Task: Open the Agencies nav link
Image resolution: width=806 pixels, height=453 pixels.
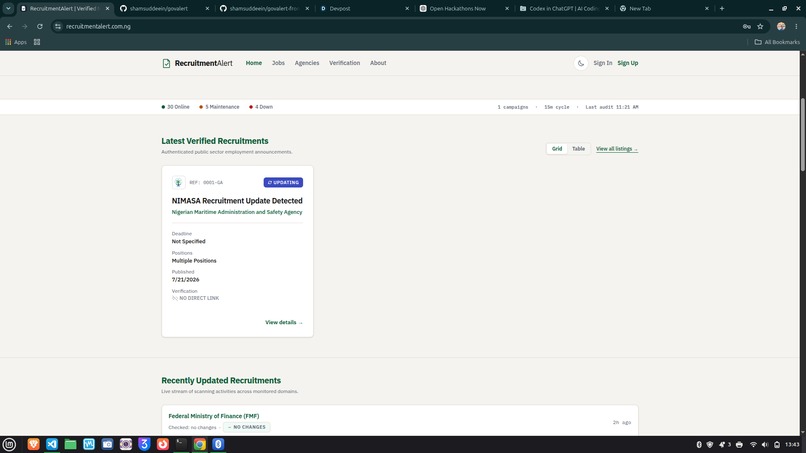Action: point(307,63)
